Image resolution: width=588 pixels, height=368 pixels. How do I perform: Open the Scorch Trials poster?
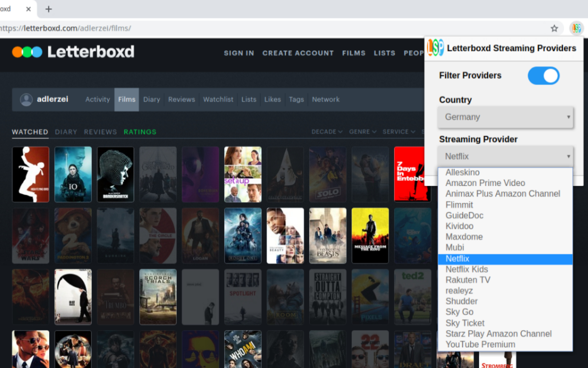tap(158, 297)
